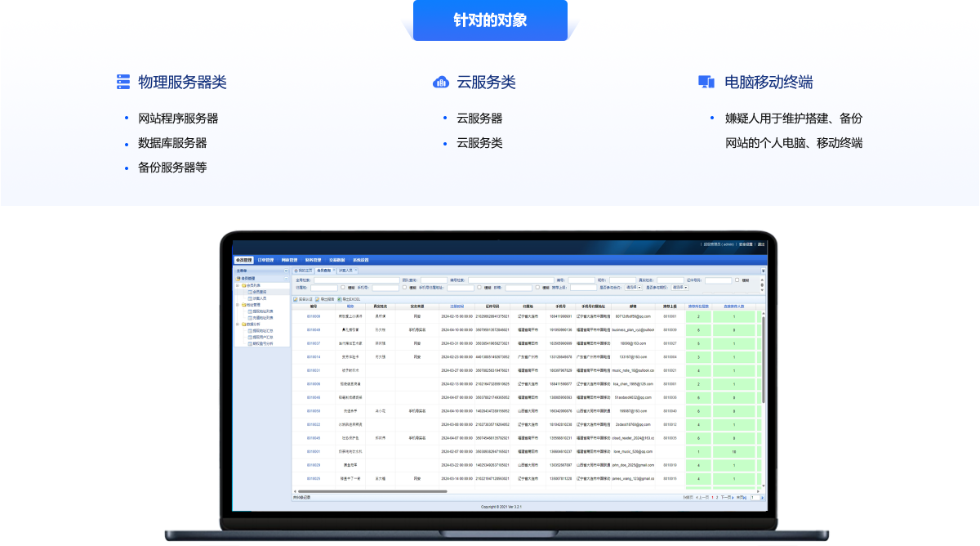Tick the 模糊 checkbox beside 手机号 field
The width and height of the screenshot is (980, 546).
(404, 288)
